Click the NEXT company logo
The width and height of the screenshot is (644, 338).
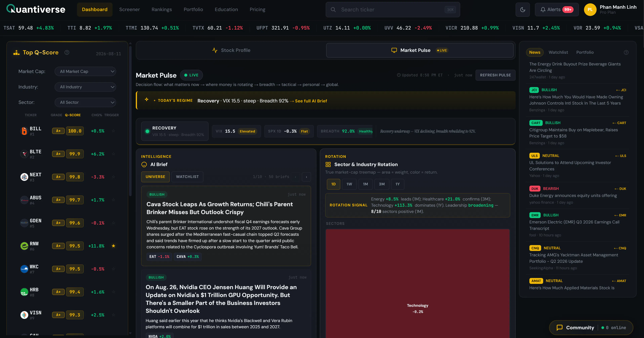[24, 177]
